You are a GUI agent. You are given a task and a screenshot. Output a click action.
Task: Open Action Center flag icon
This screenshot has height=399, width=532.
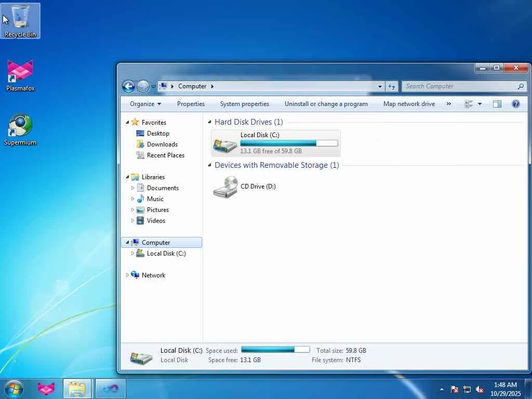[x=454, y=389]
